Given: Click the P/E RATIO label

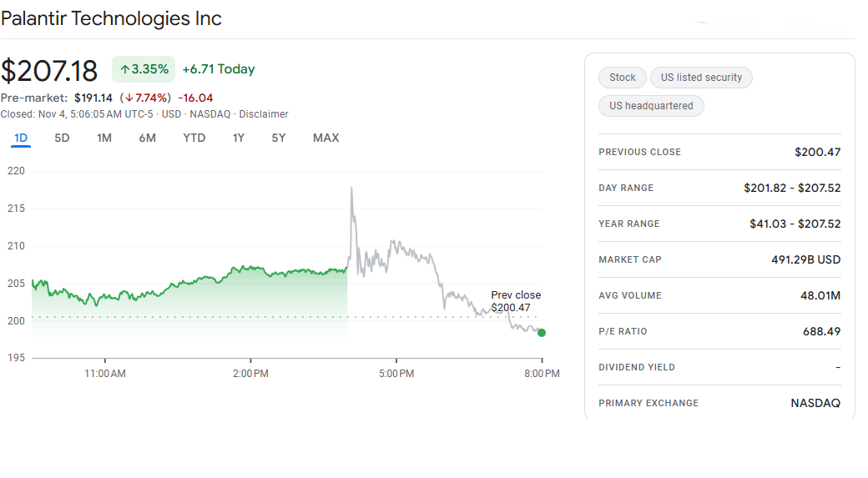Looking at the screenshot, I should pos(623,332).
